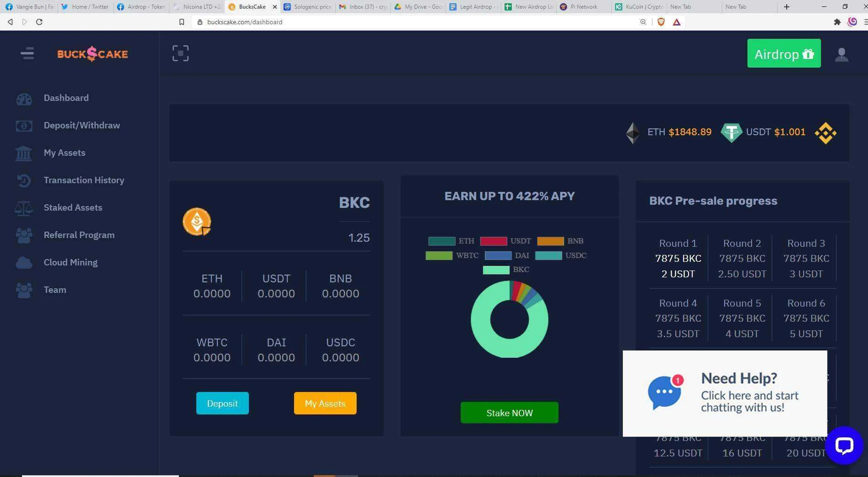Close the BucksCake tab
This screenshot has width=868, height=477.
(274, 7)
